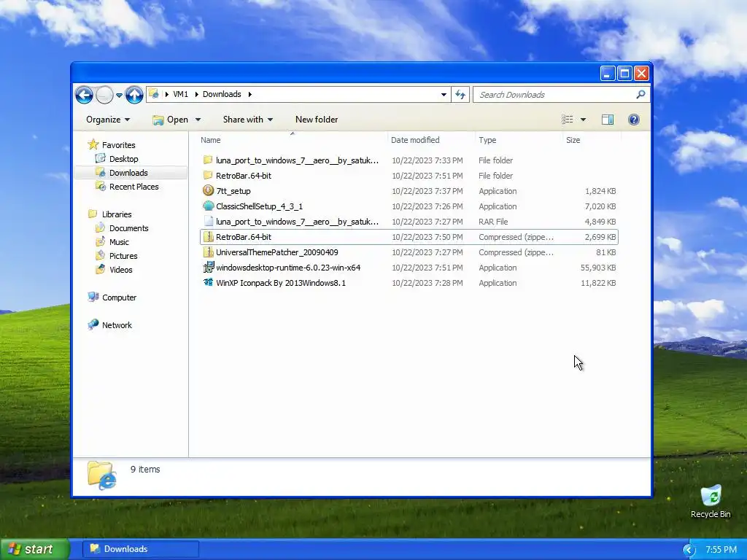Viewport: 747px width, 560px height.
Task: Click the WinXP Iconpack By 2013Windows8.1 name
Action: coord(281,283)
